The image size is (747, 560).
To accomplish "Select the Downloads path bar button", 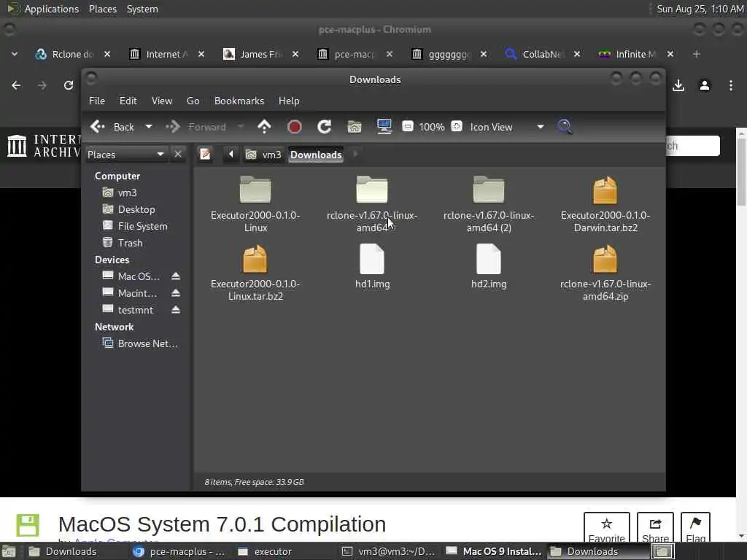I will [x=316, y=155].
